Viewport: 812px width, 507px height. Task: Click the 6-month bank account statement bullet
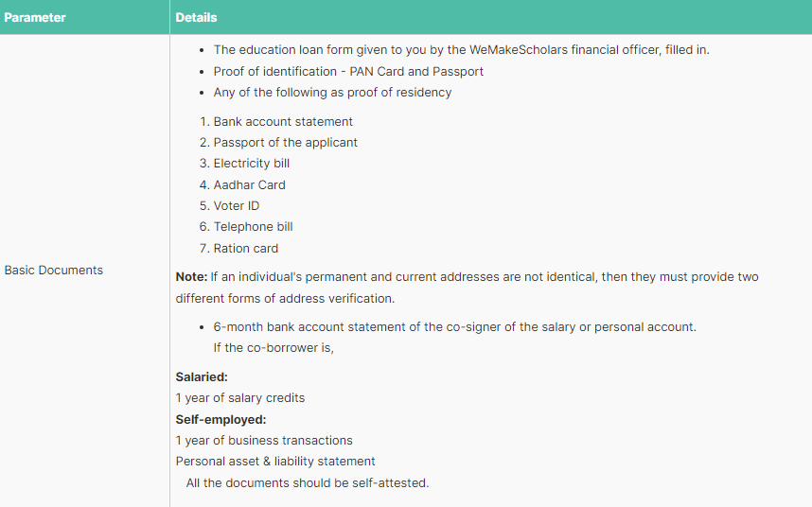(x=454, y=326)
